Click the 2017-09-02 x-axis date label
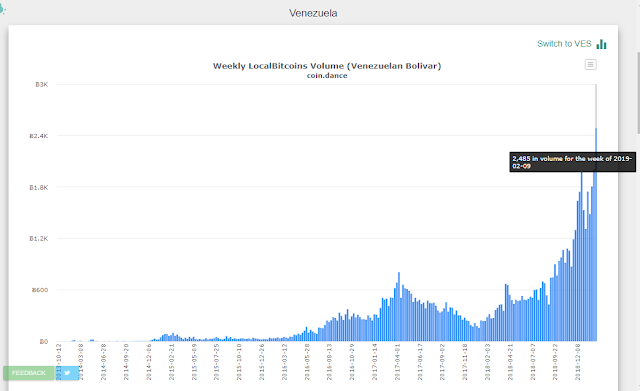The image size is (640, 391). [442, 362]
